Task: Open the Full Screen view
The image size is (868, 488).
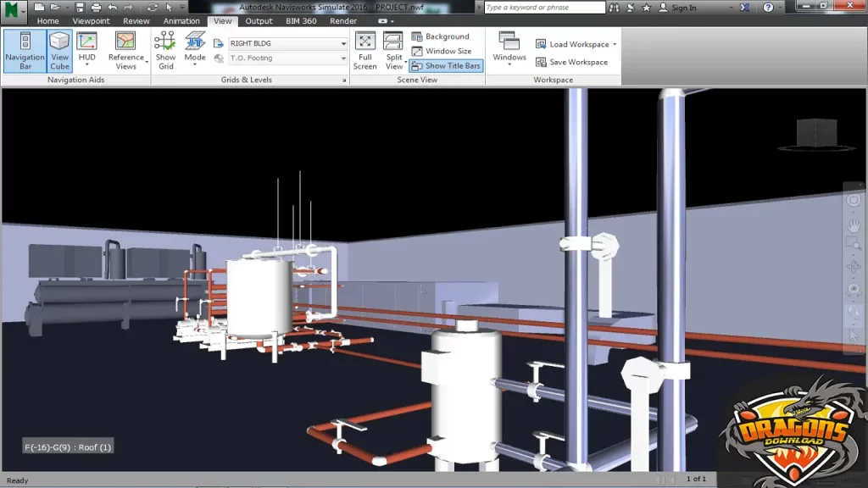Action: click(364, 49)
